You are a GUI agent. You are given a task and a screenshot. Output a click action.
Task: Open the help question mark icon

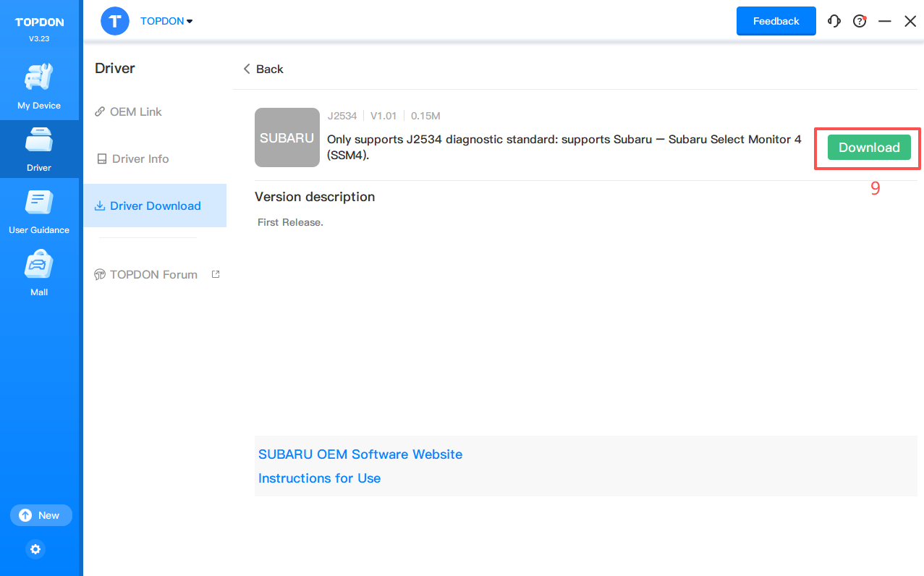click(x=860, y=21)
